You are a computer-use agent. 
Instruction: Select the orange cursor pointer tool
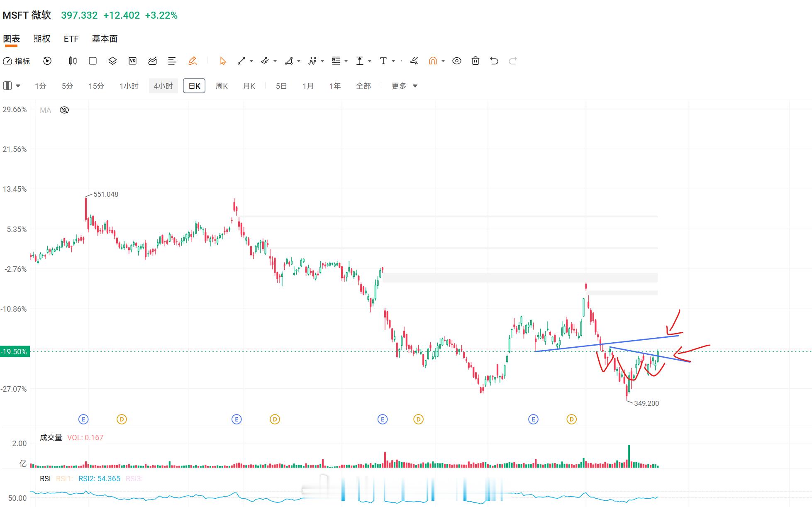pyautogui.click(x=223, y=61)
